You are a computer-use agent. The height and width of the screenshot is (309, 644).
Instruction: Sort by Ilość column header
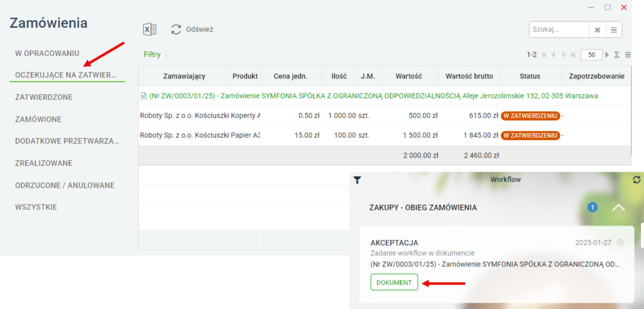point(339,76)
